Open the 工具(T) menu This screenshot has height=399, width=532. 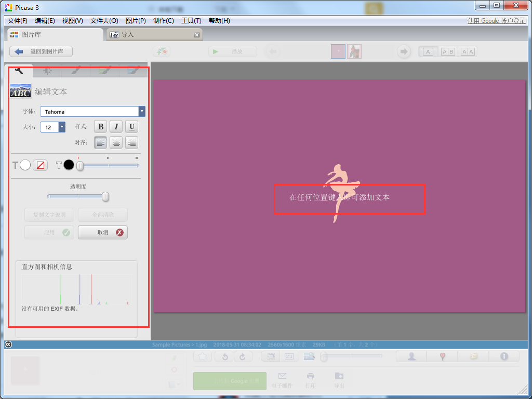coord(191,20)
